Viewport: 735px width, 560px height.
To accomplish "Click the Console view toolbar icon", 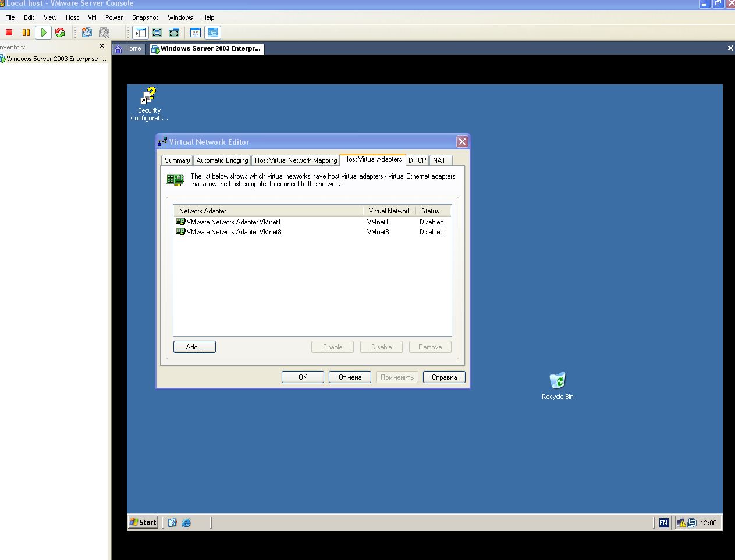I will (213, 33).
